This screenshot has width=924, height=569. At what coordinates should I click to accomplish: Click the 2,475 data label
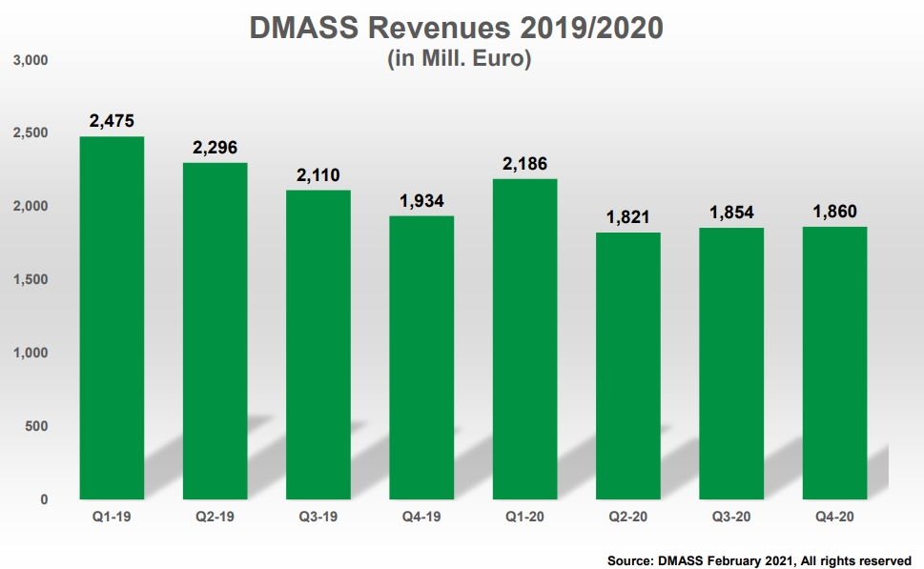pos(112,121)
